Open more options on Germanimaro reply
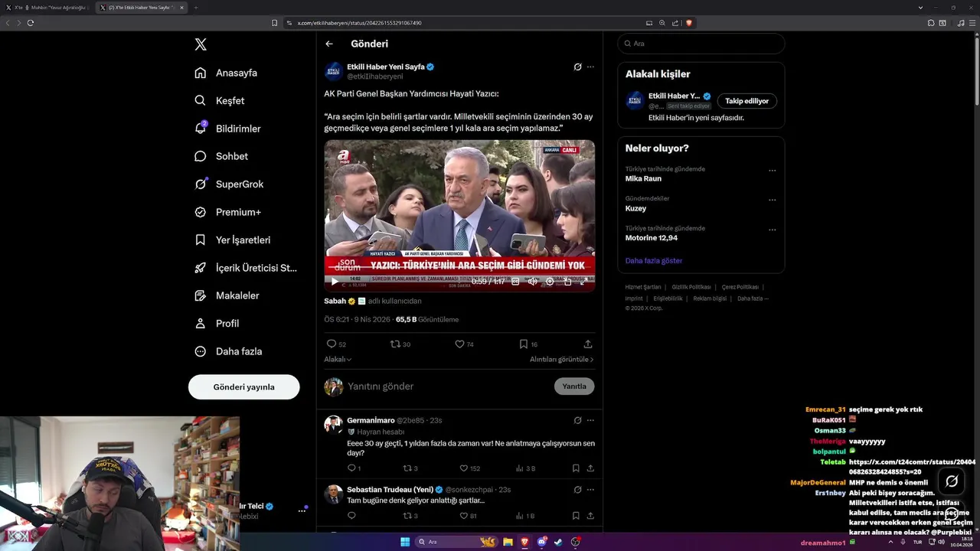This screenshot has width=980, height=551. [x=590, y=420]
